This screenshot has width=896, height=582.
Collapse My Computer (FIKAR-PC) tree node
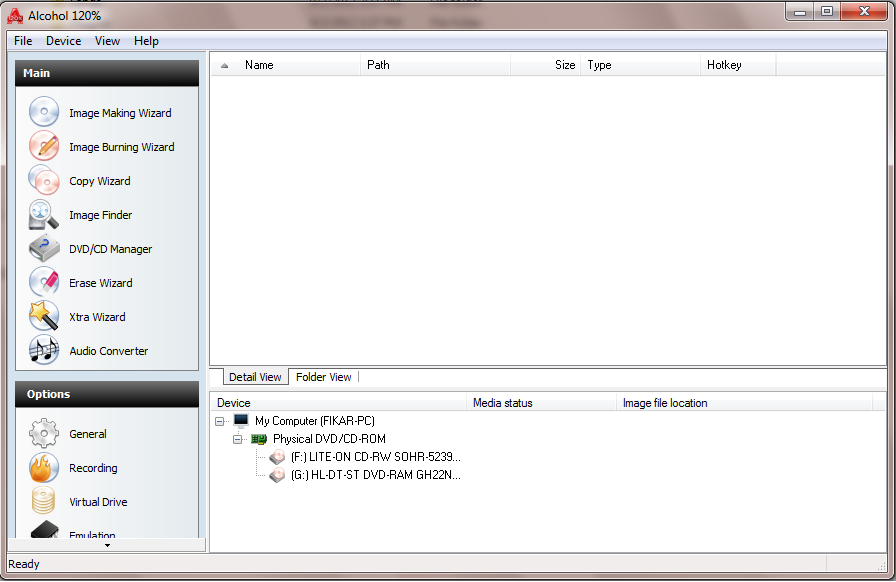coord(219,421)
